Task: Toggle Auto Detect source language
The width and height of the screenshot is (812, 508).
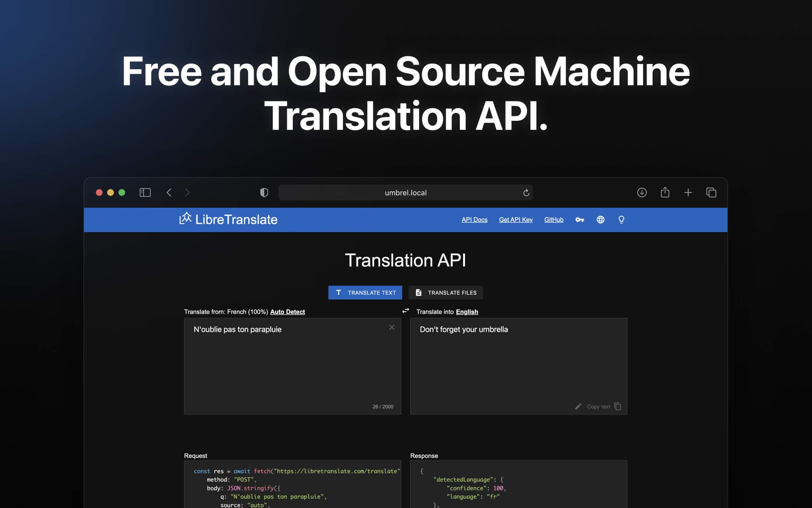Action: pyautogui.click(x=288, y=311)
